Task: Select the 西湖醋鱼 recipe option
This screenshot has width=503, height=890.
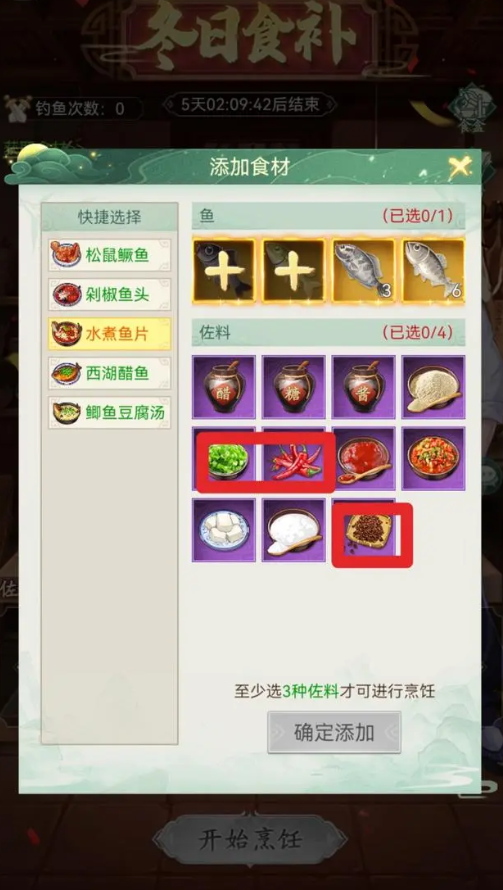Action: point(110,373)
